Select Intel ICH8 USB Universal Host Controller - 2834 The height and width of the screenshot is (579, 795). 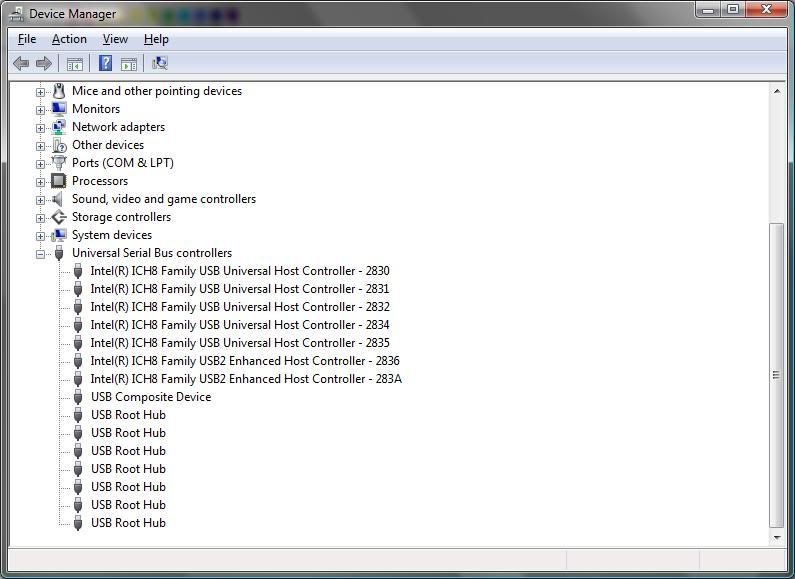pyautogui.click(x=240, y=325)
